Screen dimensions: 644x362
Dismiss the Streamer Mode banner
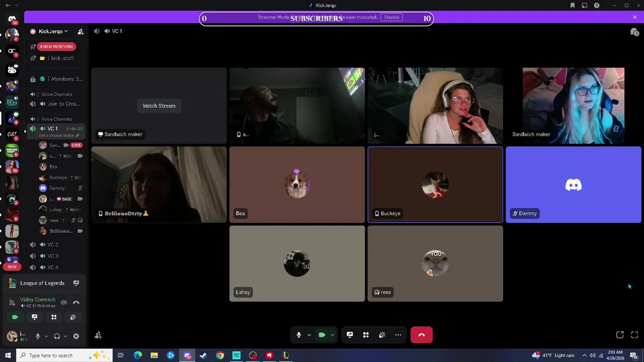[x=635, y=17]
